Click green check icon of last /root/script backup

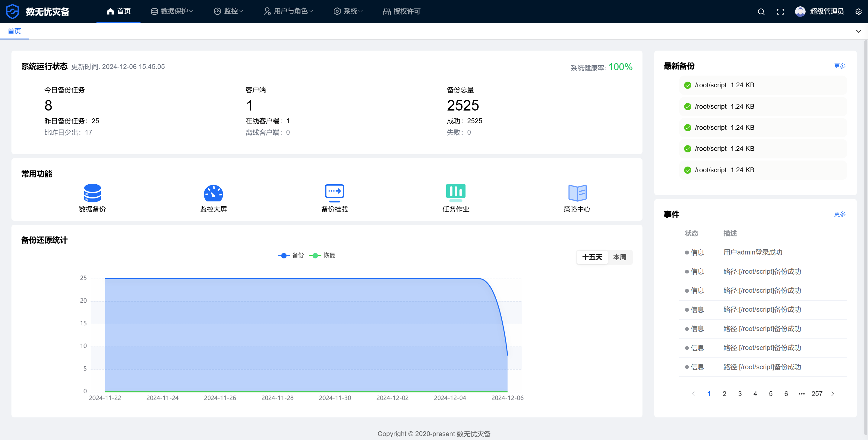pos(688,170)
